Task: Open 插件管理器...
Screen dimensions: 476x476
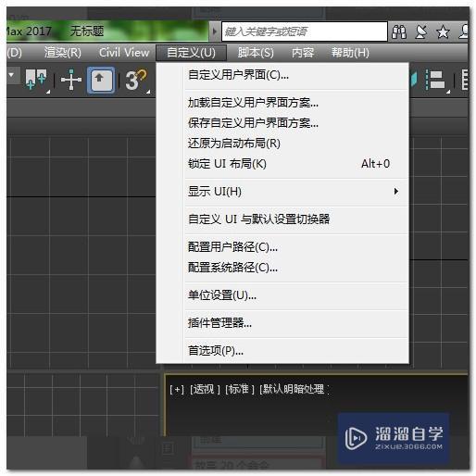Action: 282,323
